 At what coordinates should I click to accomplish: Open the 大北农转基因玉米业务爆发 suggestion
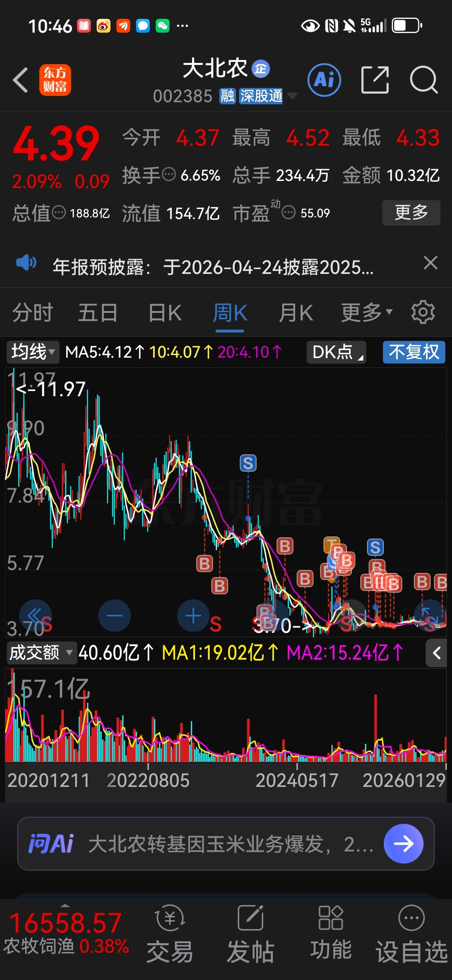tap(231, 844)
